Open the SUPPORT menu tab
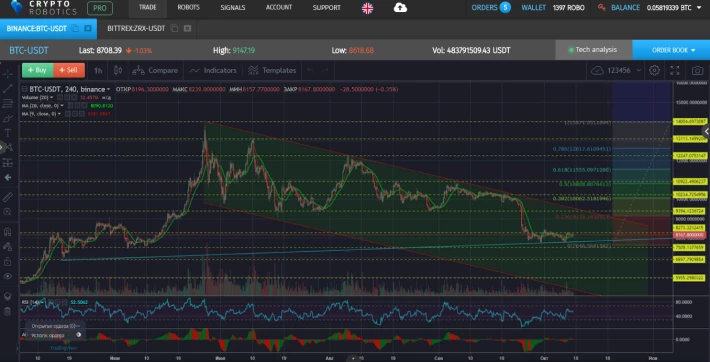Viewport: 710px width, 362px height. point(326,8)
